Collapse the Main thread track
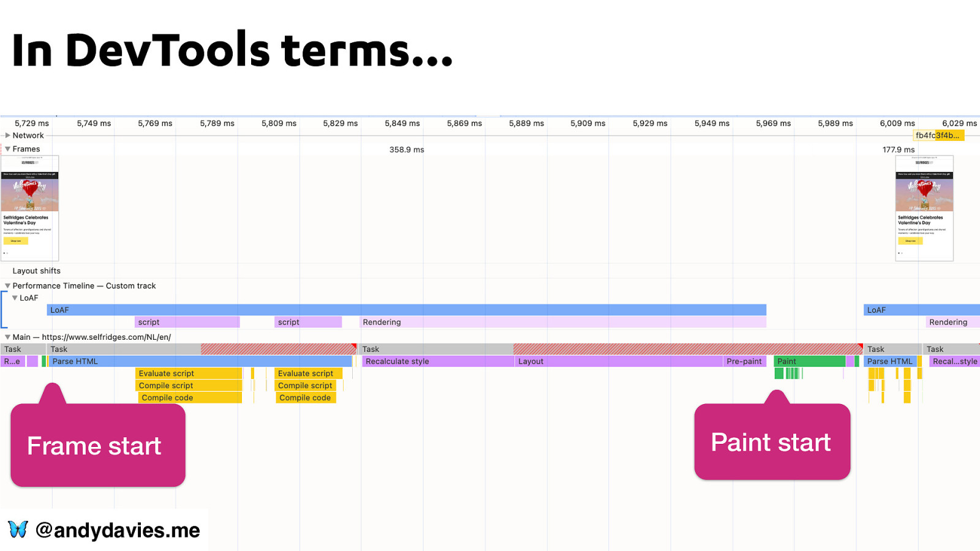The height and width of the screenshot is (551, 980). [x=7, y=337]
